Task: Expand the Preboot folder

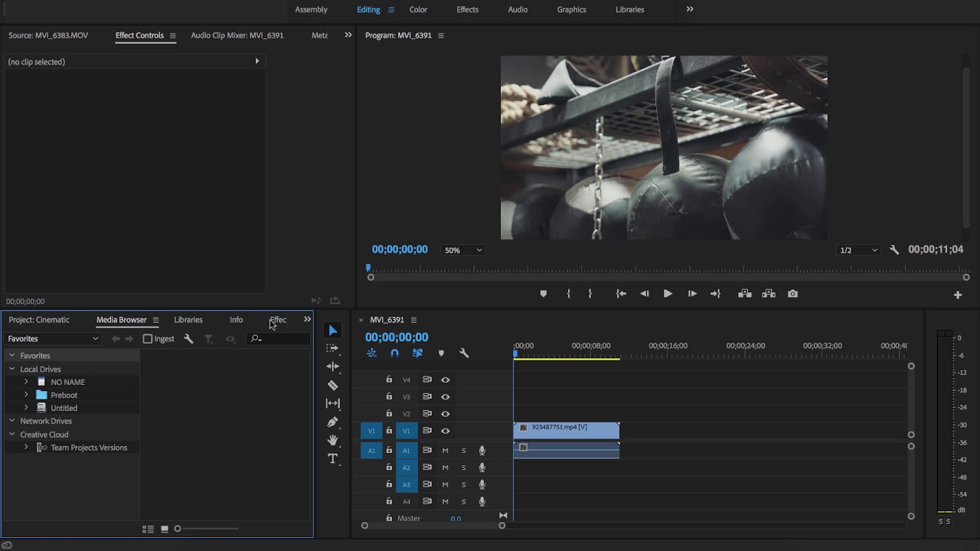Action: pos(26,395)
